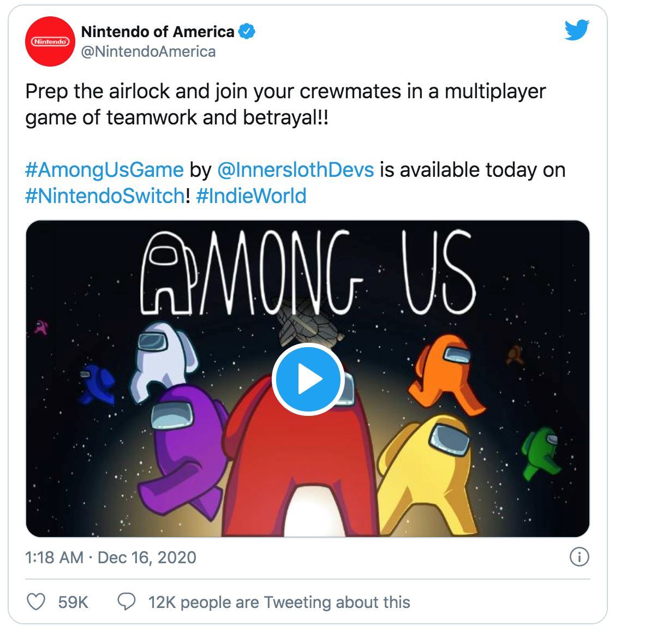
Task: Click the blue verified badge checkmark
Action: (x=247, y=32)
